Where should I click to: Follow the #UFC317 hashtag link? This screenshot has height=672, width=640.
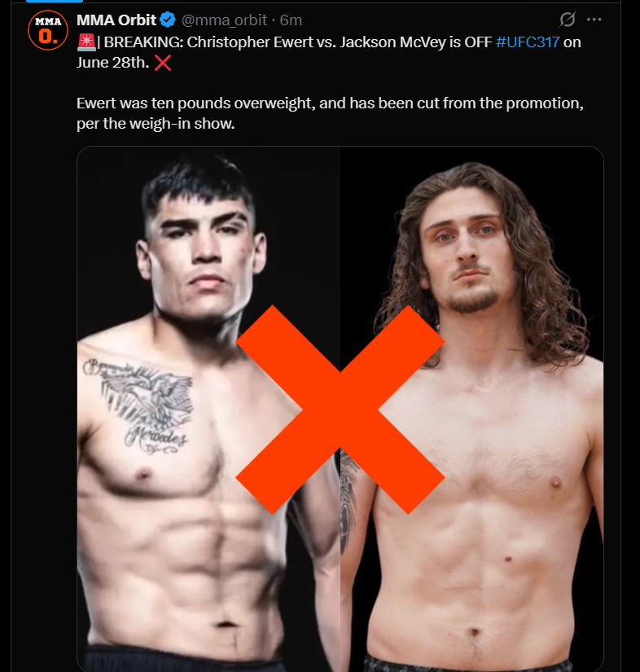528,42
